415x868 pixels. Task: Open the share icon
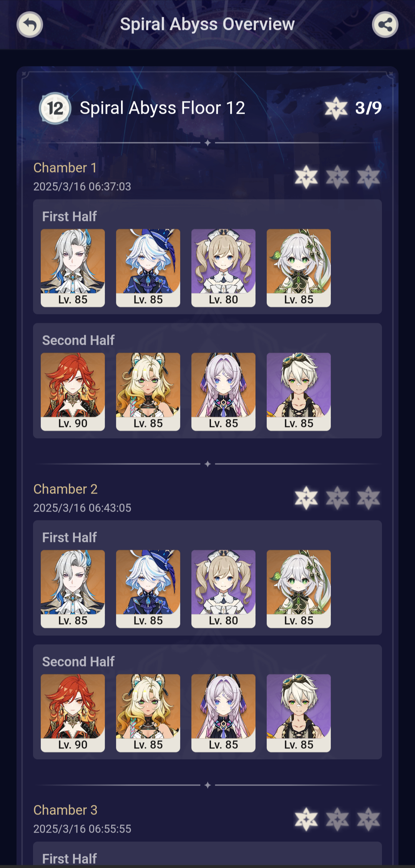pos(385,25)
